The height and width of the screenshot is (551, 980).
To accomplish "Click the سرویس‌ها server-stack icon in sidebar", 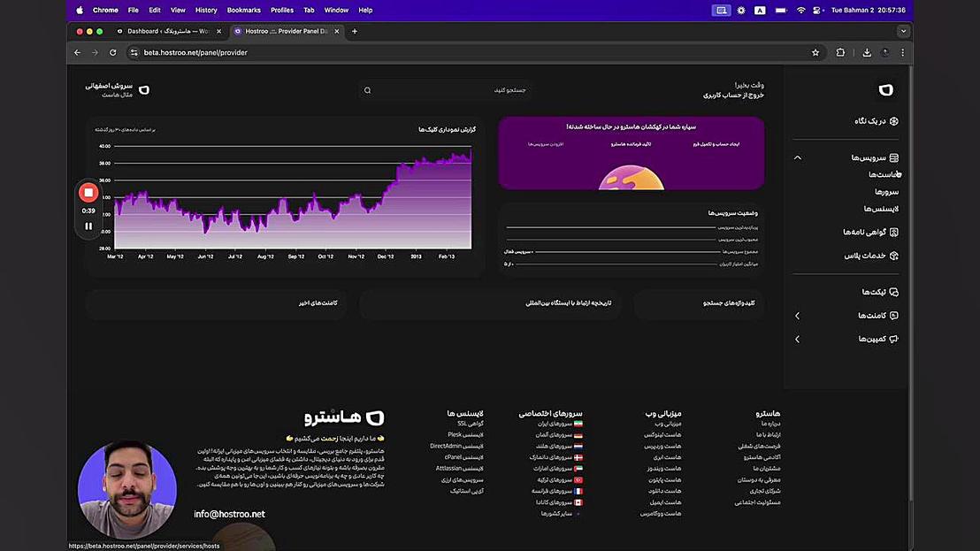I will click(x=893, y=158).
